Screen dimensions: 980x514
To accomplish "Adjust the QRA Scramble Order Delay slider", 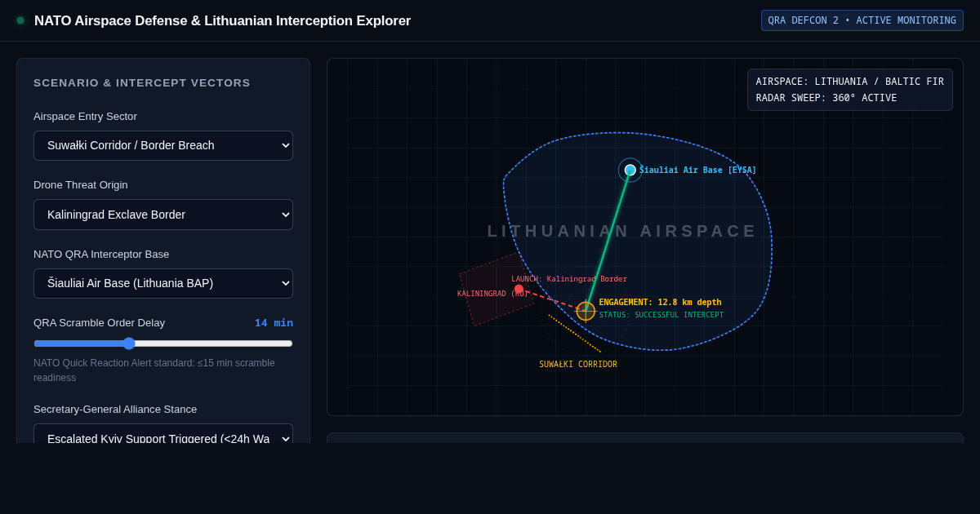I will coord(163,343).
